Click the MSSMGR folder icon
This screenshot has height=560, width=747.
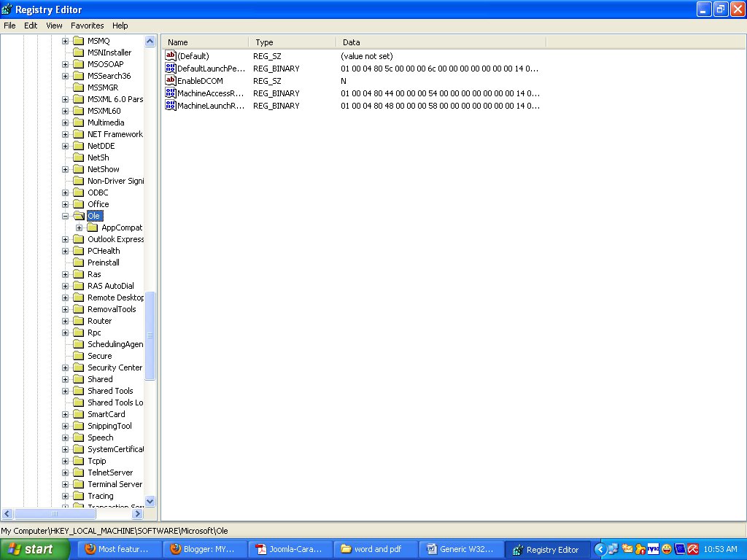point(79,87)
